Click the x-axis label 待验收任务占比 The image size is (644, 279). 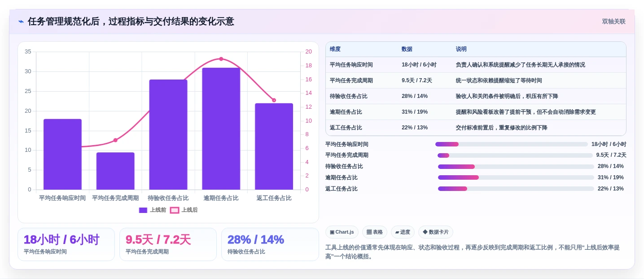click(x=168, y=198)
